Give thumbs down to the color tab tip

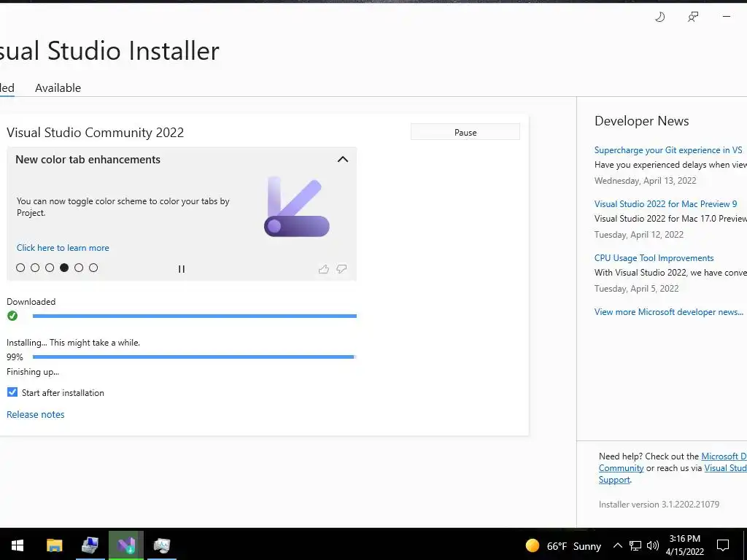pyautogui.click(x=341, y=269)
